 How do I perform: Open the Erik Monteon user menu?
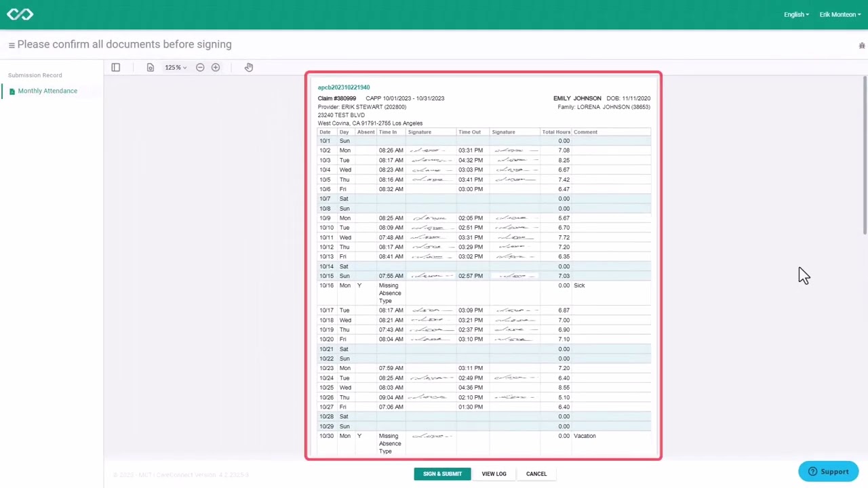[840, 14]
